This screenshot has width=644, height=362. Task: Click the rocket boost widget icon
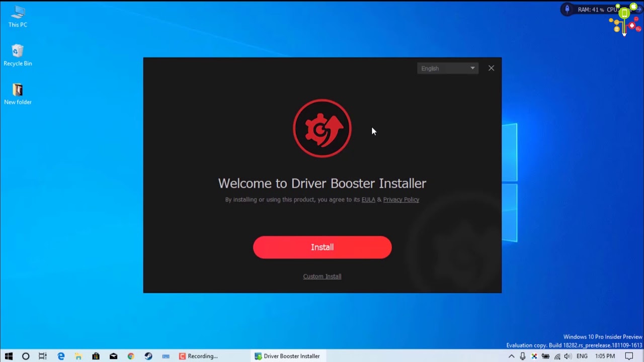coord(567,10)
